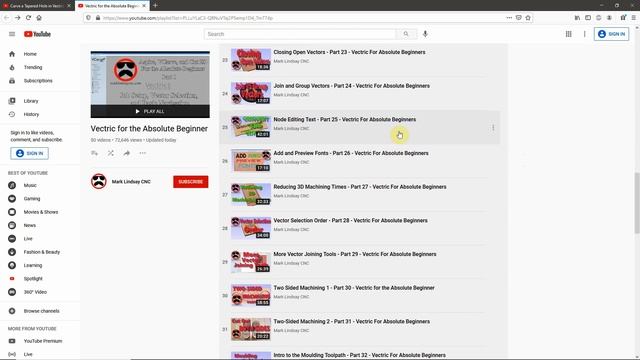
Task: Open Library in the sidebar
Action: pos(31,101)
